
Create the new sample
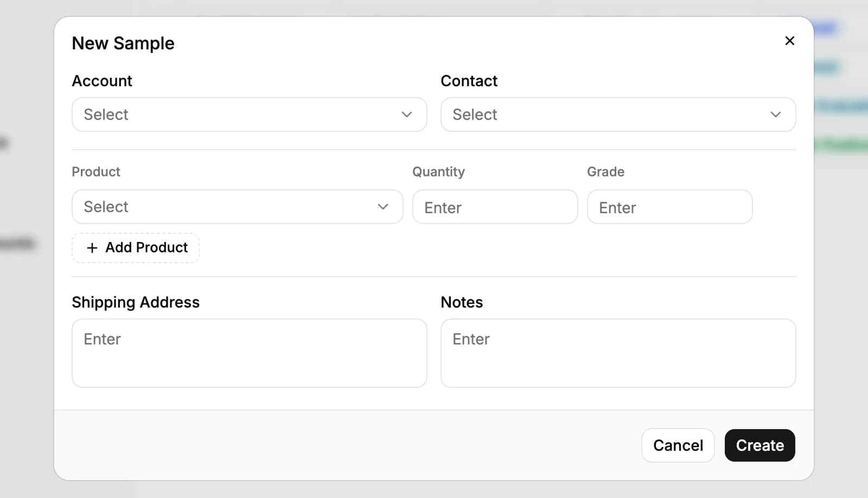[x=760, y=445]
